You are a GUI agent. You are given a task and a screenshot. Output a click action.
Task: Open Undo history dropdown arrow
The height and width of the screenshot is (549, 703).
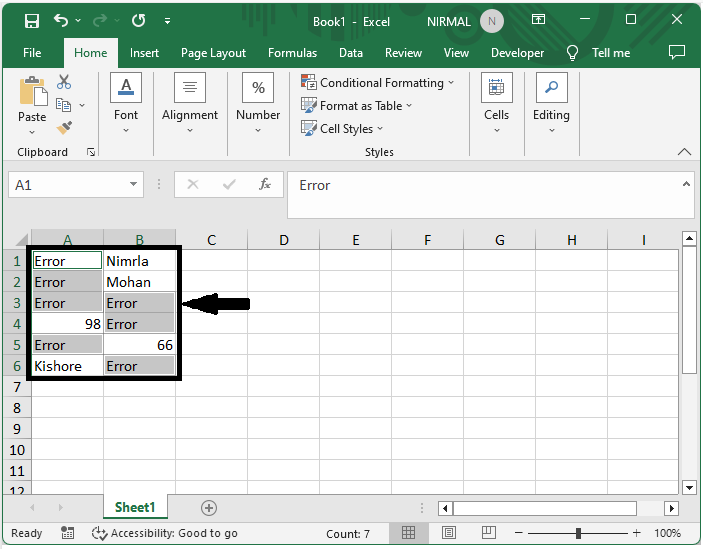coord(78,20)
